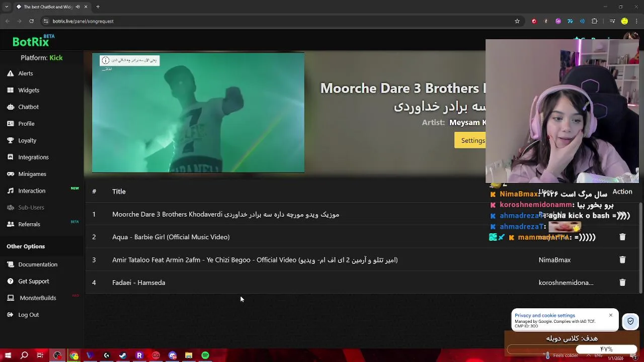Viewport: 644px width, 362px height.
Task: Open File Explorer from the taskbar
Action: pos(189,355)
